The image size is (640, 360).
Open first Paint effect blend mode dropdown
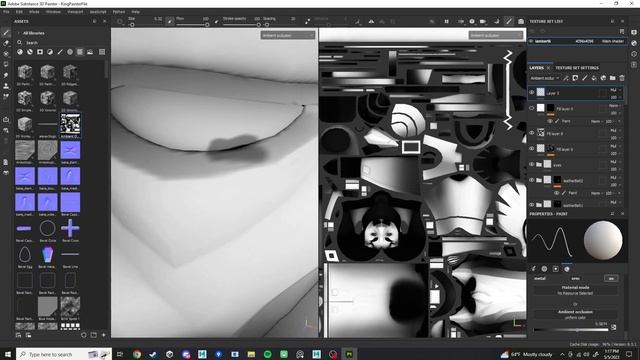click(597, 122)
